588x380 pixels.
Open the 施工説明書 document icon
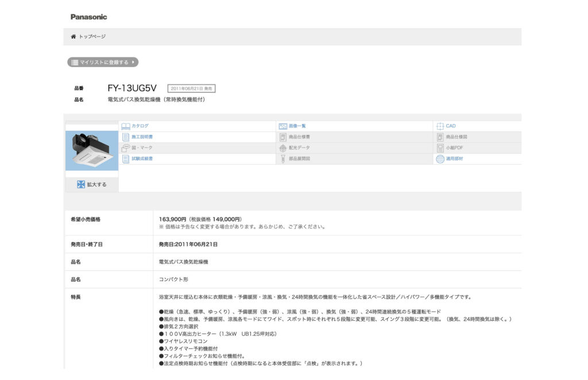(x=125, y=137)
